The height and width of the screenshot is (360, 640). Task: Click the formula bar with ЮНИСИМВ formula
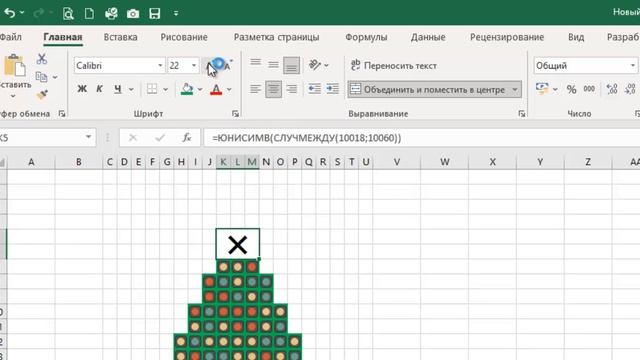421,138
